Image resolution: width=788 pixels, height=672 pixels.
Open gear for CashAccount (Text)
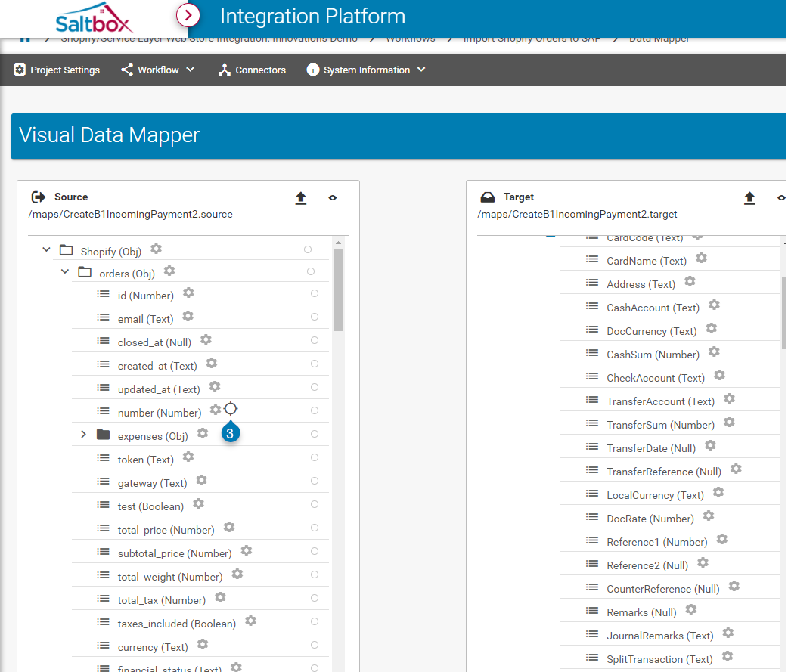714,305
